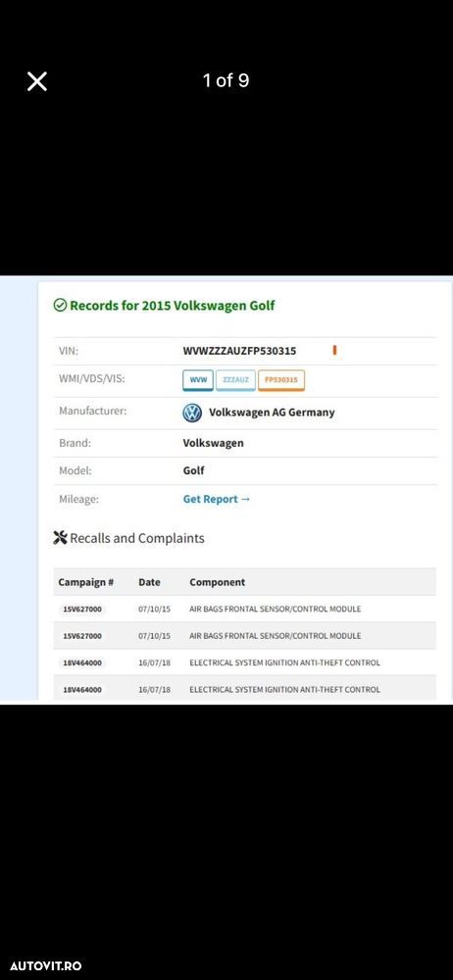Open the 'Get Report →' mileage link
The height and width of the screenshot is (980, 453).
tap(217, 500)
